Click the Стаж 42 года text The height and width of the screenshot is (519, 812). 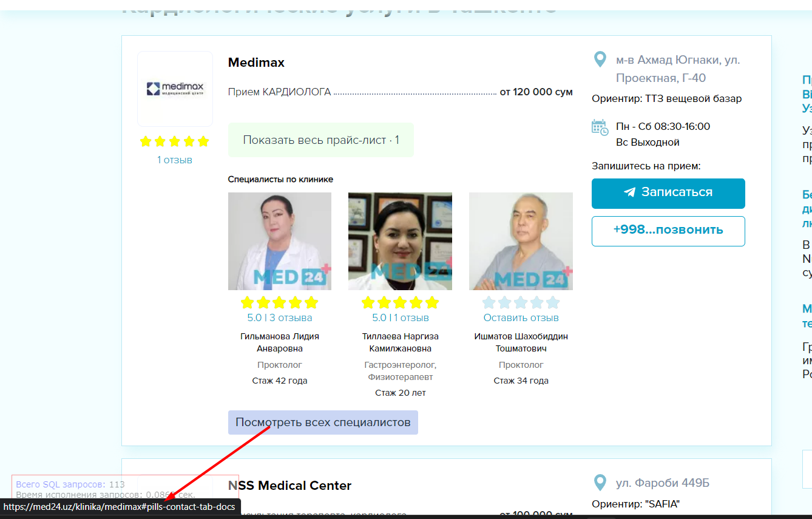pyautogui.click(x=280, y=381)
